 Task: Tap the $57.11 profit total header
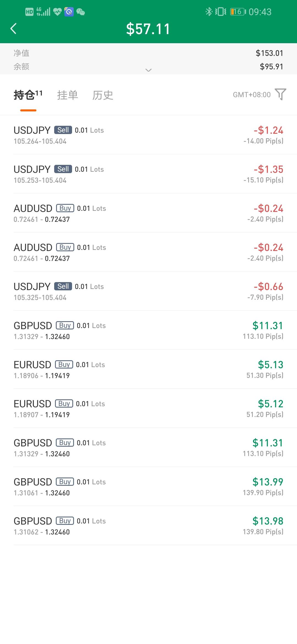coord(148,29)
